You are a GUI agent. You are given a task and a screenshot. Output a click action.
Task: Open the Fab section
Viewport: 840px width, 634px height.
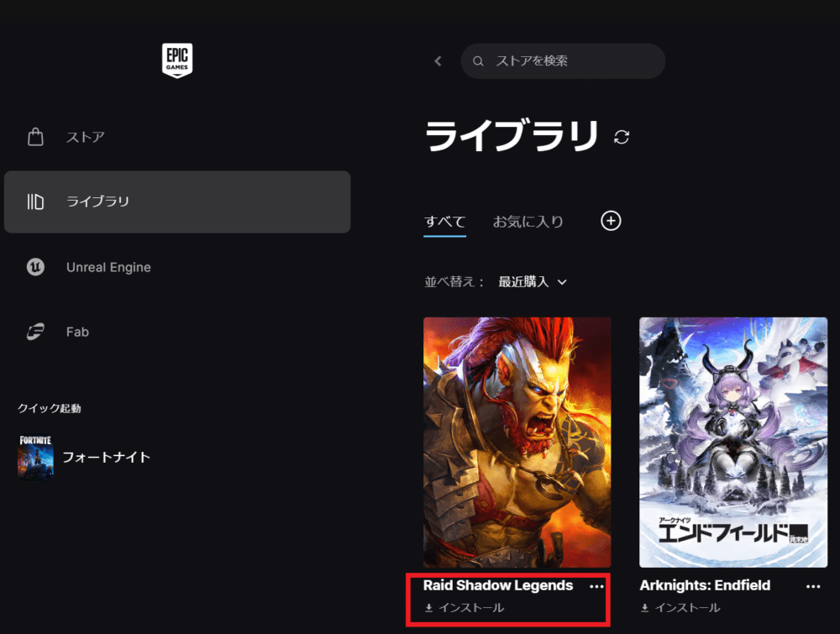click(176, 332)
